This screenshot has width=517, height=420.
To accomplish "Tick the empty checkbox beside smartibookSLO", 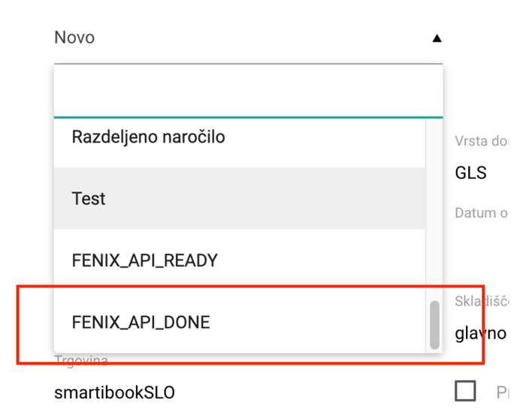I will [x=465, y=391].
